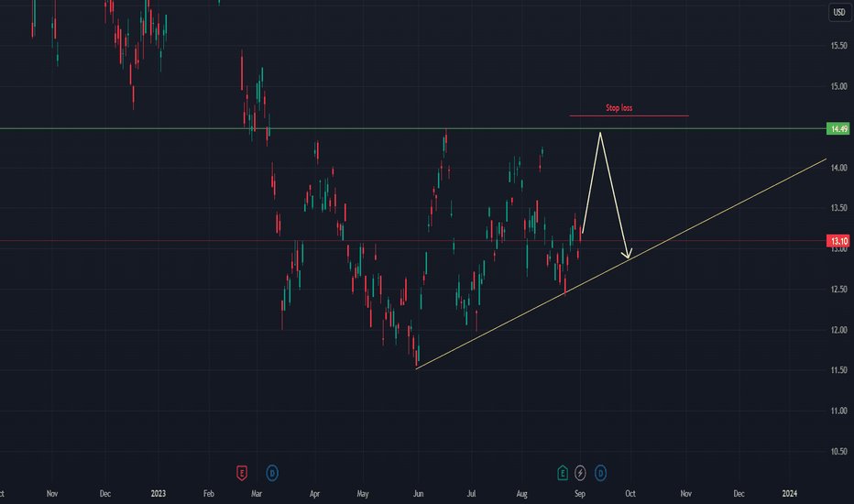Click the 11.50 price axis value
This screenshot has height=504, width=854.
[x=838, y=370]
